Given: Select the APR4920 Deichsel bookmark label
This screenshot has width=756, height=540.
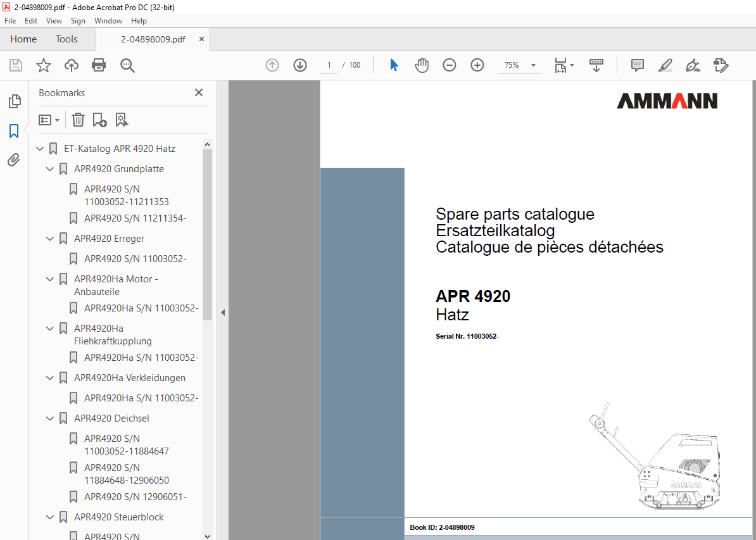Looking at the screenshot, I should (x=111, y=418).
